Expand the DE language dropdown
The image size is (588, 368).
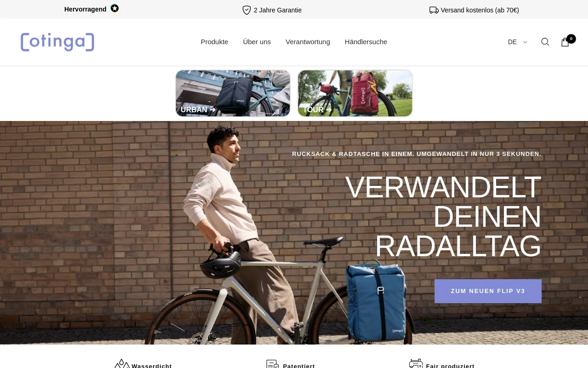(518, 42)
